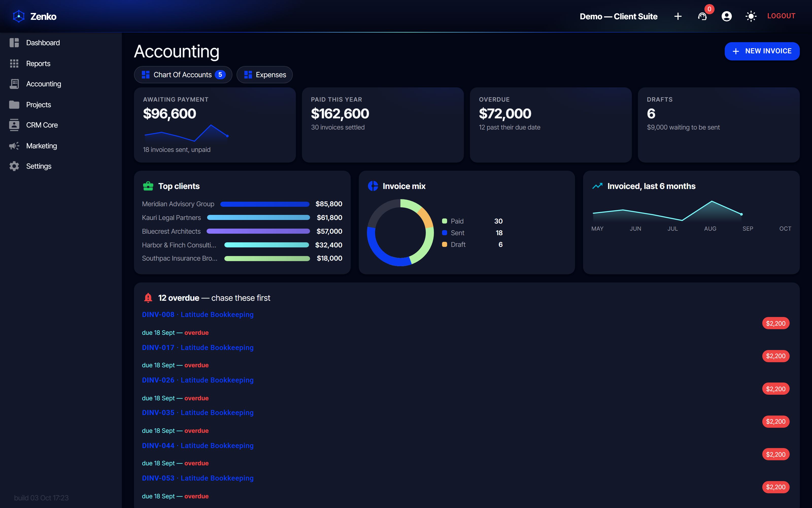Click the Invoice mix pie icon

point(373,186)
